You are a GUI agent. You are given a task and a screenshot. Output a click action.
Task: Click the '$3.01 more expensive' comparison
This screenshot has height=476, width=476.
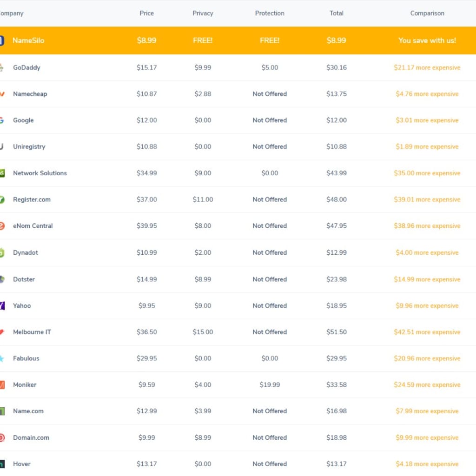pos(427,120)
